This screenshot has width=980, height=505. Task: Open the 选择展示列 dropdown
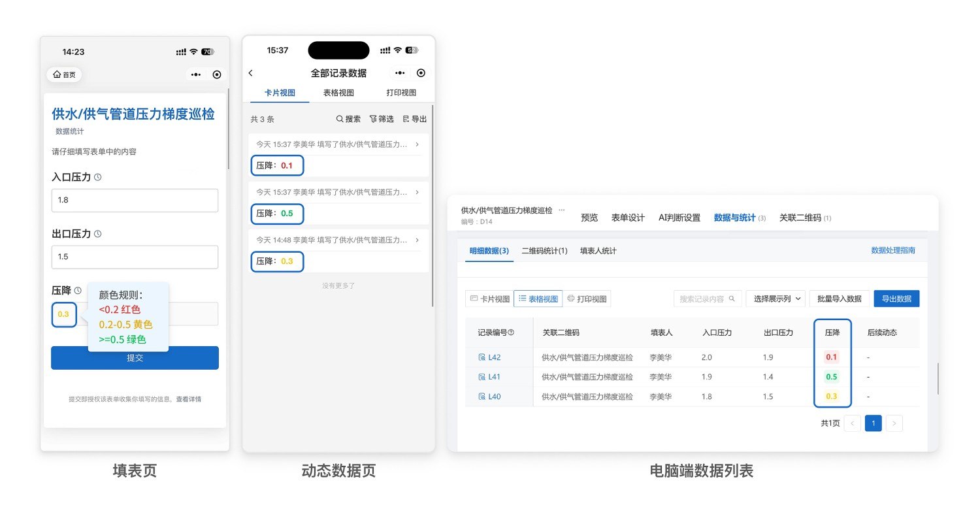775,299
